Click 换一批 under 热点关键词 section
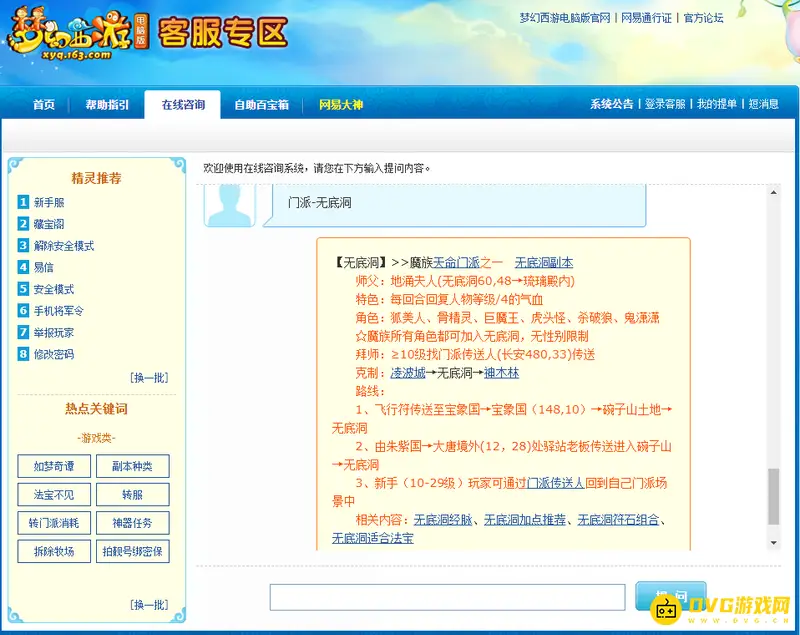Viewport: 800px width, 635px height. click(149, 605)
